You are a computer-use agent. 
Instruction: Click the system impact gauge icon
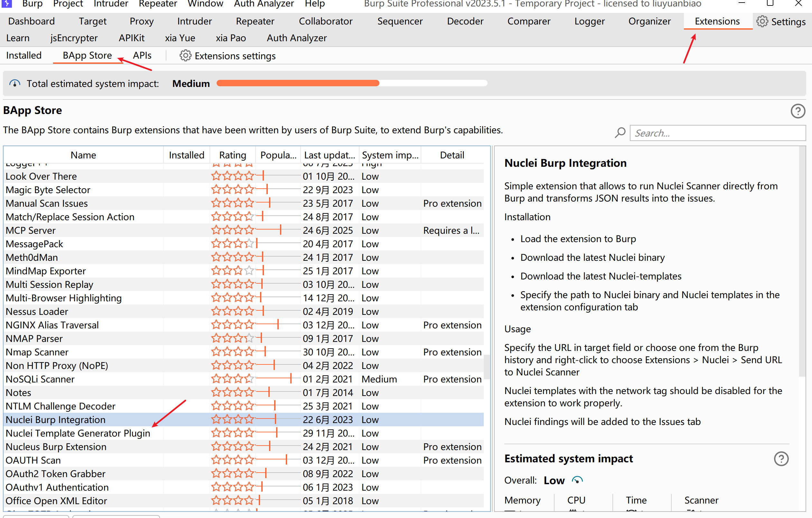pyautogui.click(x=14, y=83)
